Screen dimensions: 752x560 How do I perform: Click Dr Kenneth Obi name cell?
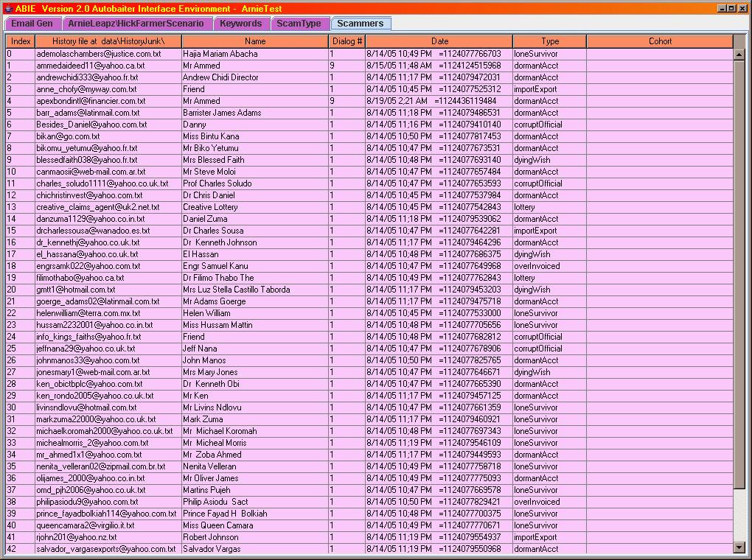(255, 384)
